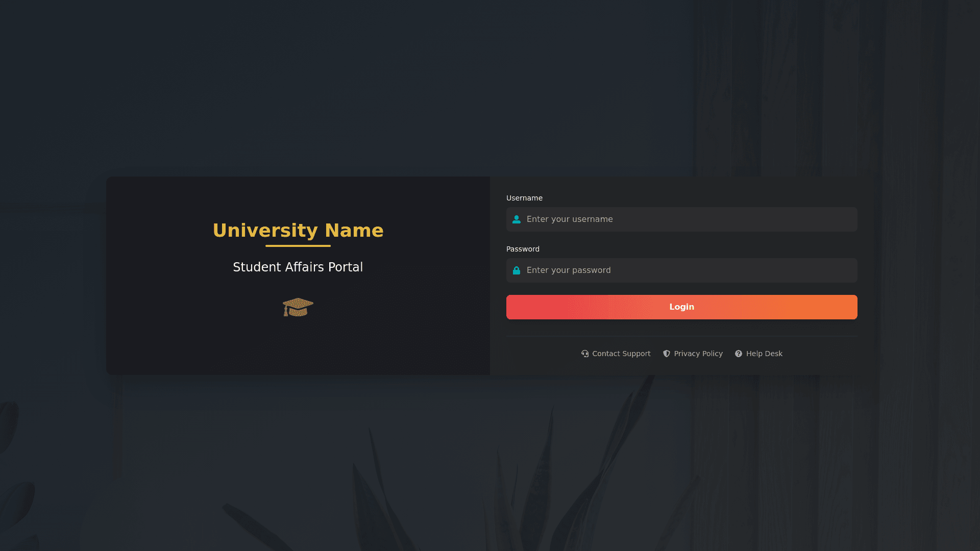Click the user icon in username field
The width and height of the screenshot is (980, 551).
click(517, 219)
